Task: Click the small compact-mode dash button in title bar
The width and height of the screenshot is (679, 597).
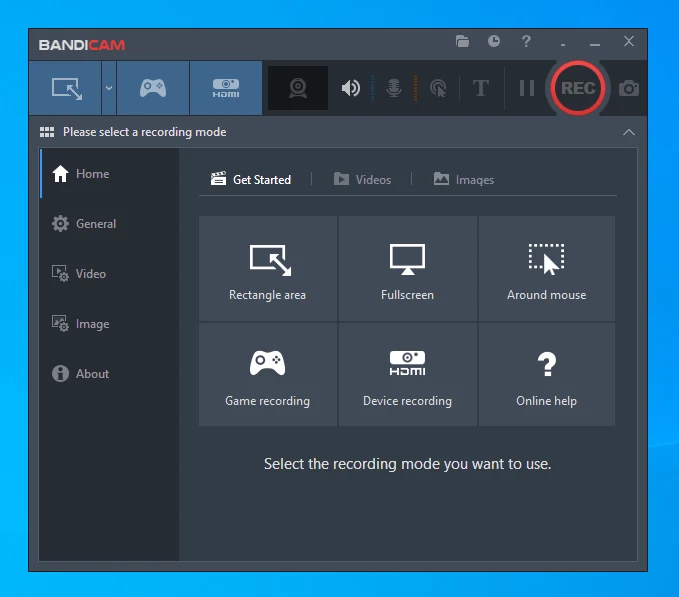Action: coord(563,45)
